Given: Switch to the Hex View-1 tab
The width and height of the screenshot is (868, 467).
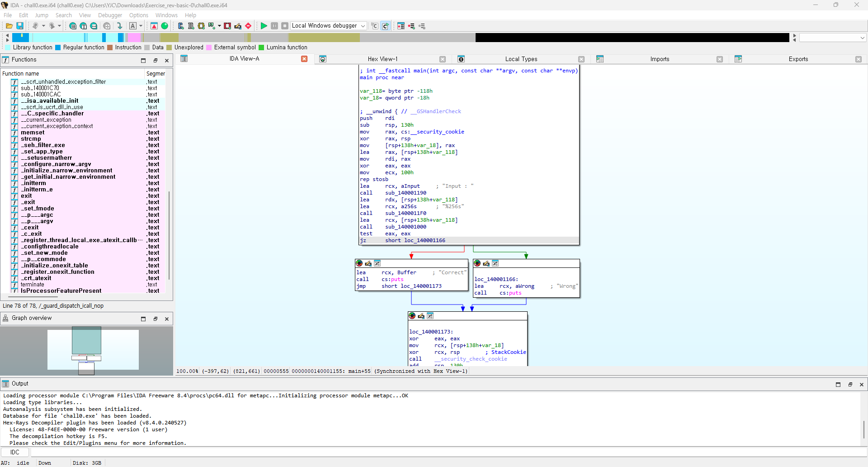Looking at the screenshot, I should coord(382,59).
